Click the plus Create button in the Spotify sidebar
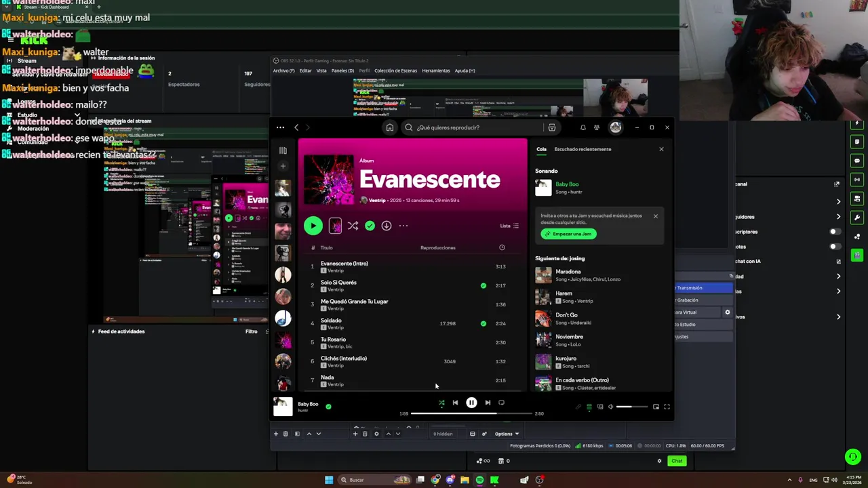The height and width of the screenshot is (488, 868). [283, 166]
